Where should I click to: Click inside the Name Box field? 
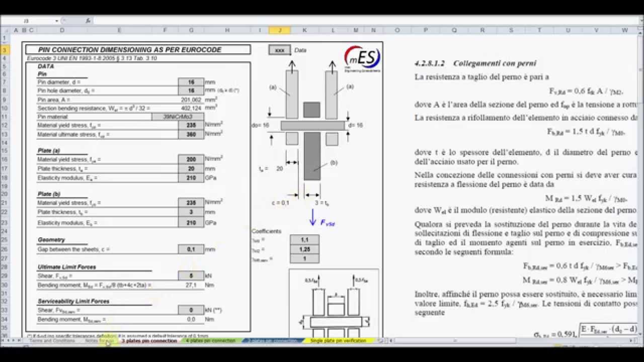(x=28, y=21)
